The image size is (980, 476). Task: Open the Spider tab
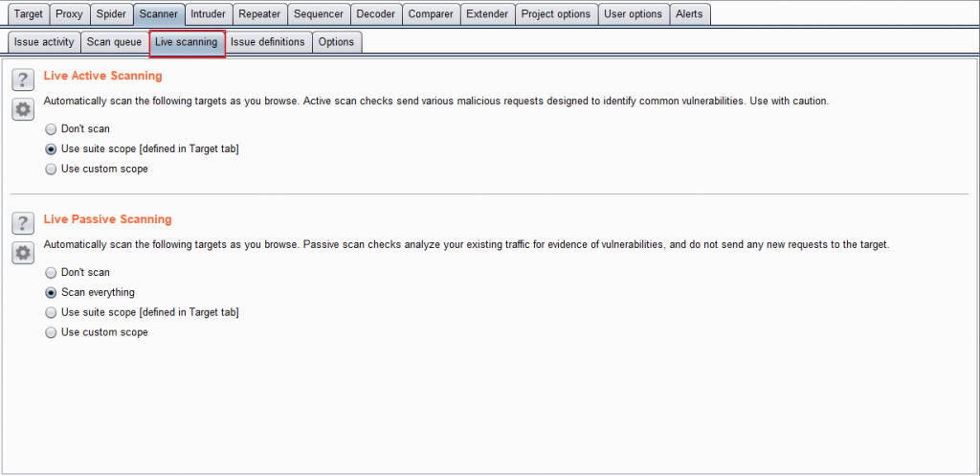(111, 13)
